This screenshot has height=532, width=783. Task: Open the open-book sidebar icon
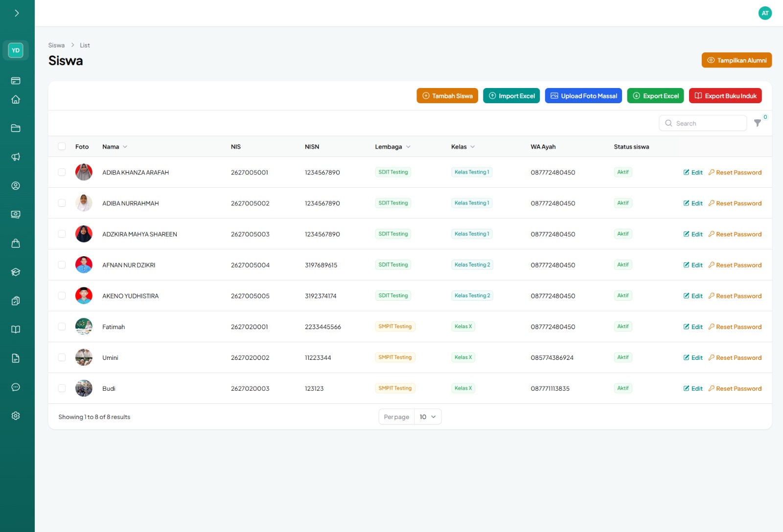16,330
